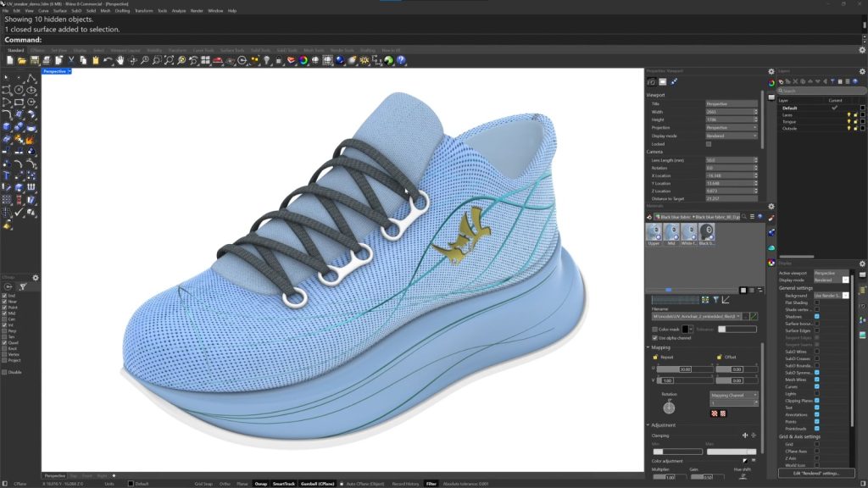Click the padlock Lock objects icon
Screen dimensions: 868x488
click(x=279, y=60)
